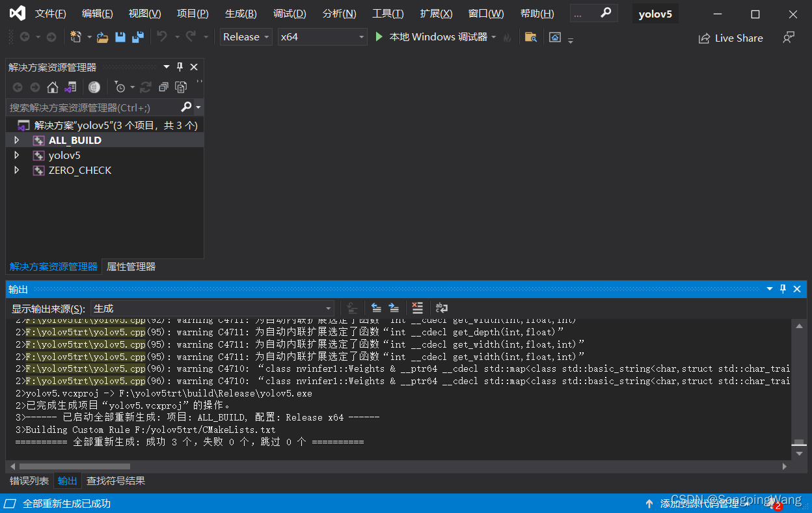Image resolution: width=812 pixels, height=513 pixels.
Task: Open the 视图(V) menu
Action: pyautogui.click(x=144, y=14)
